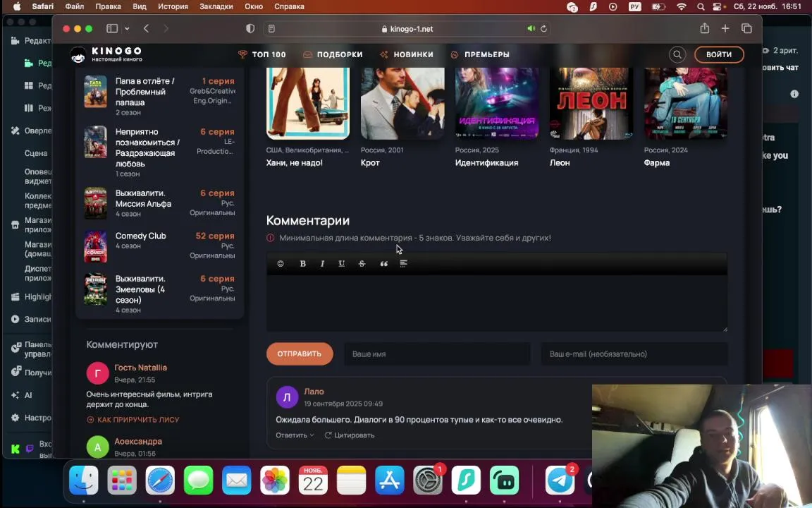This screenshot has width=812, height=508.
Task: Open Фарма movie poster
Action: [686, 103]
